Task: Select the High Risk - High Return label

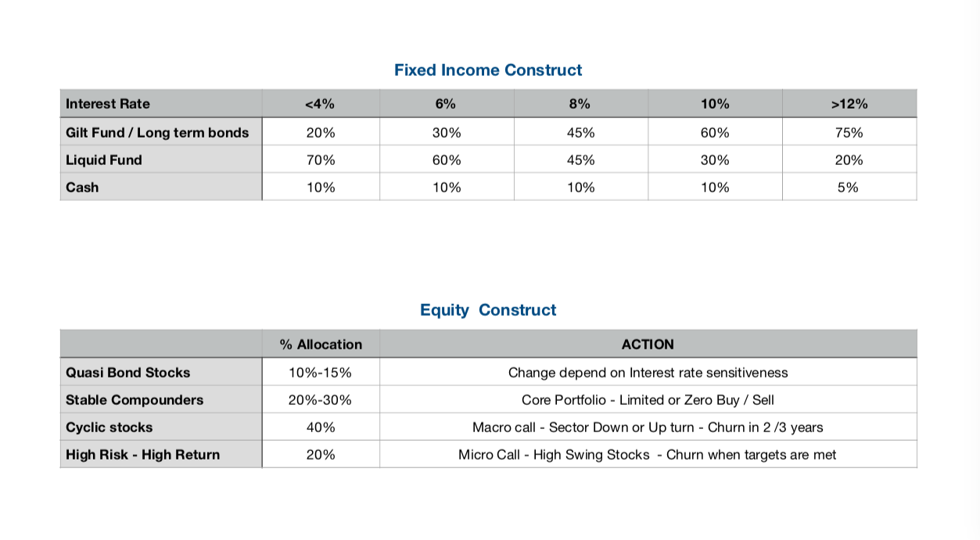Action: pos(143,455)
